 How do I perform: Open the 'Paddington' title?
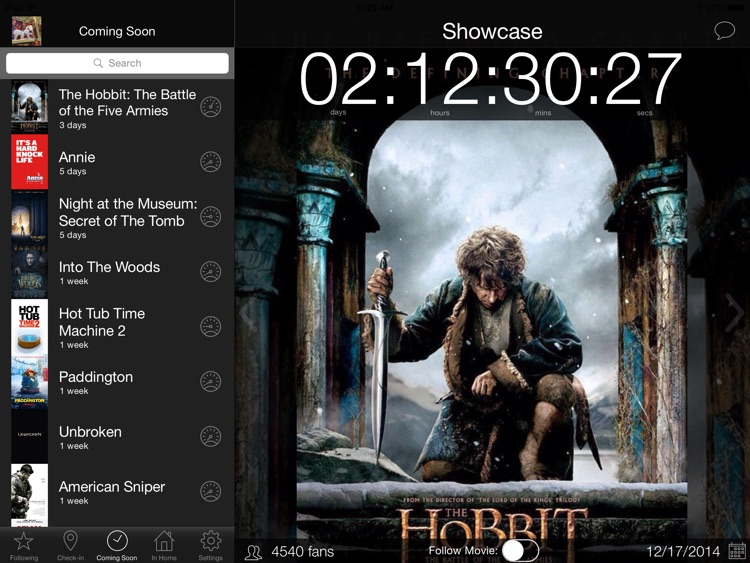pyautogui.click(x=96, y=377)
